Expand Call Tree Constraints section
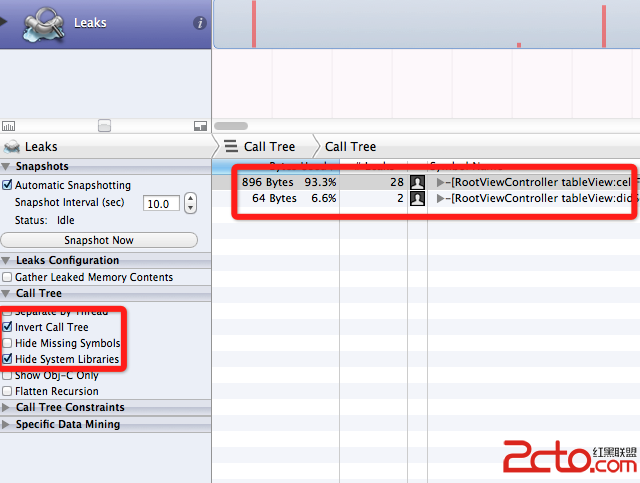The width and height of the screenshot is (640, 483). coord(6,407)
